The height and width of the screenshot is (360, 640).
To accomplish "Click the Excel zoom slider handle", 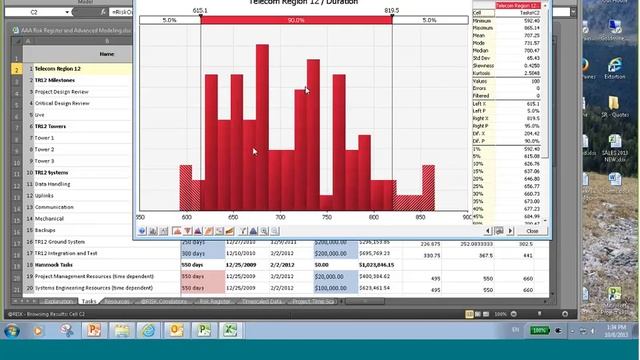I will 539,314.
